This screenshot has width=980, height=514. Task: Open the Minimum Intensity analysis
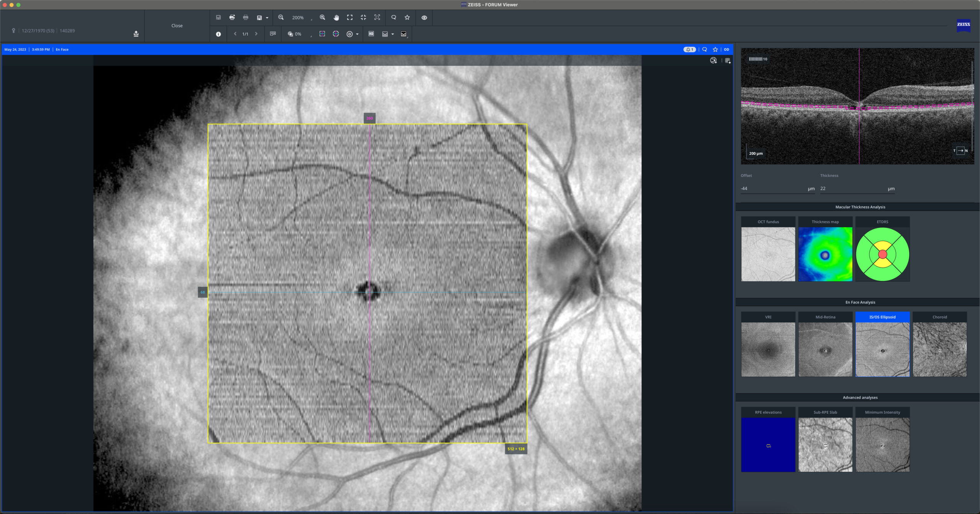[882, 440]
